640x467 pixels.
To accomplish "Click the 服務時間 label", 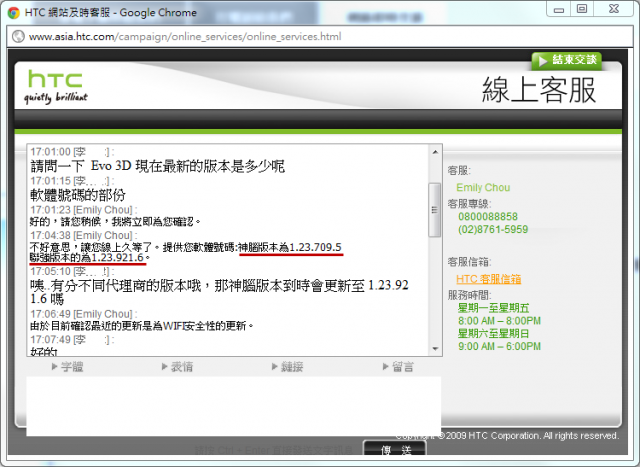I will (x=469, y=295).
